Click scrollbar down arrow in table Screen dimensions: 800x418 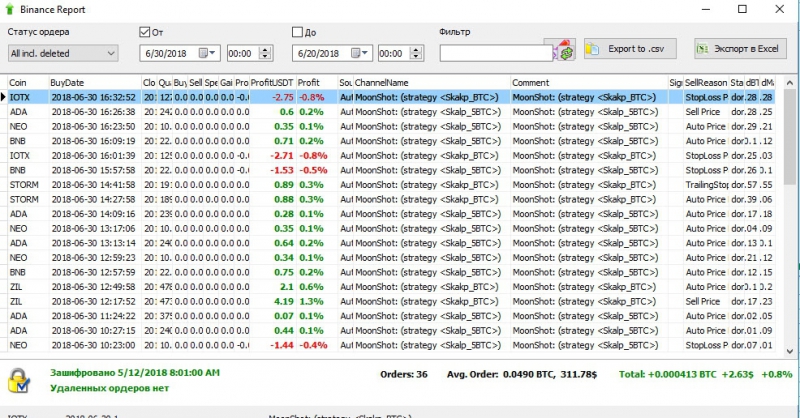tap(790, 351)
